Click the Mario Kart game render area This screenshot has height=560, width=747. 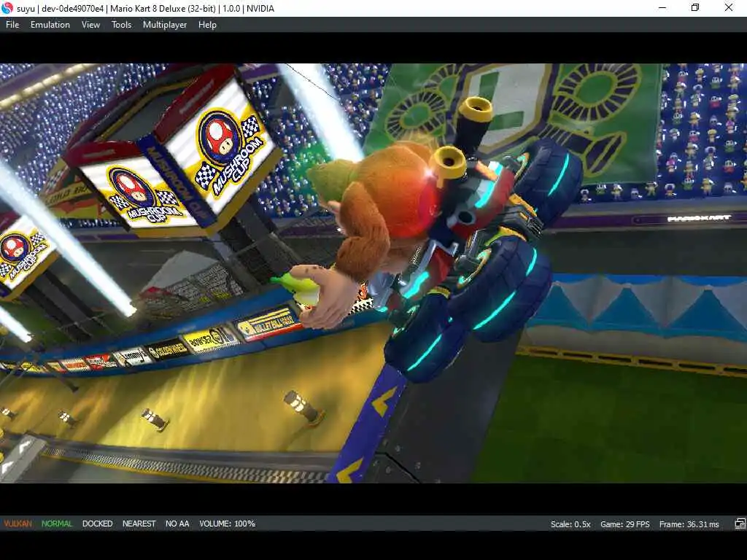[373, 273]
